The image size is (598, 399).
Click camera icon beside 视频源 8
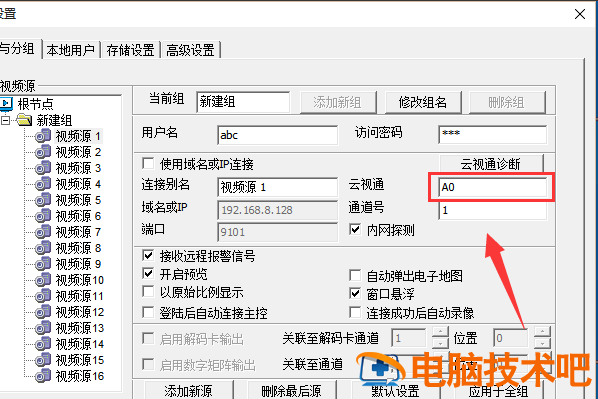click(43, 248)
